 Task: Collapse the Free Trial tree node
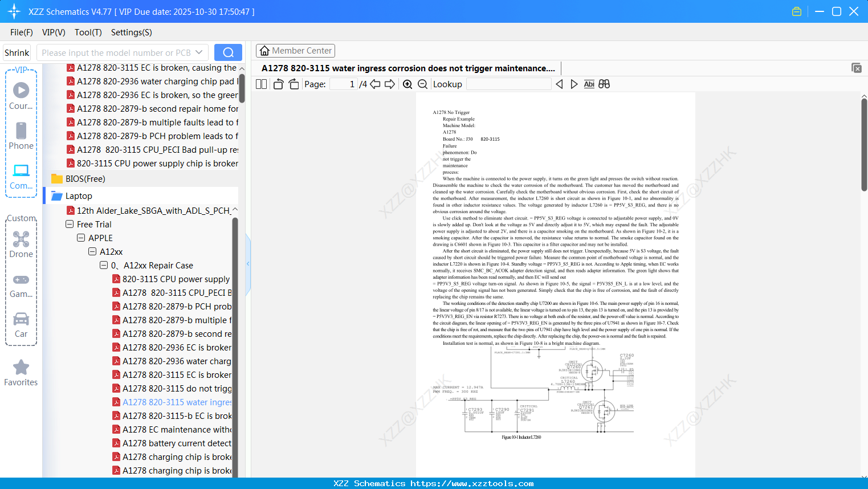tap(70, 225)
